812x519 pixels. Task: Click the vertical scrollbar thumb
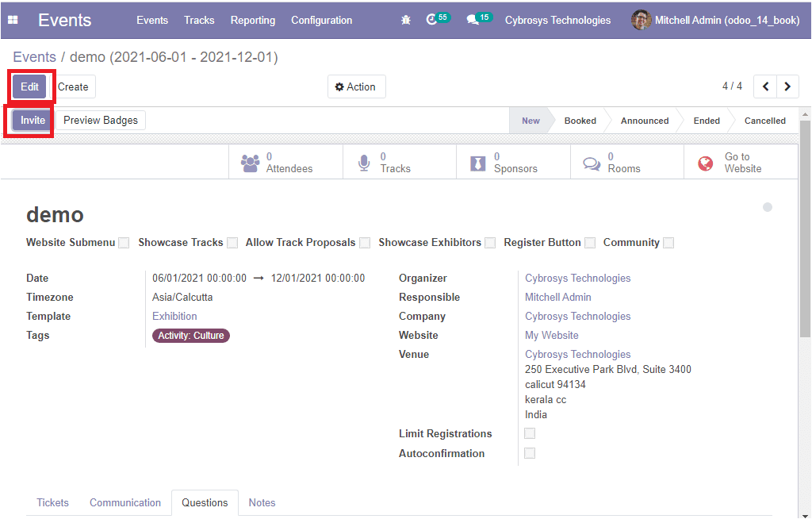(x=805, y=228)
